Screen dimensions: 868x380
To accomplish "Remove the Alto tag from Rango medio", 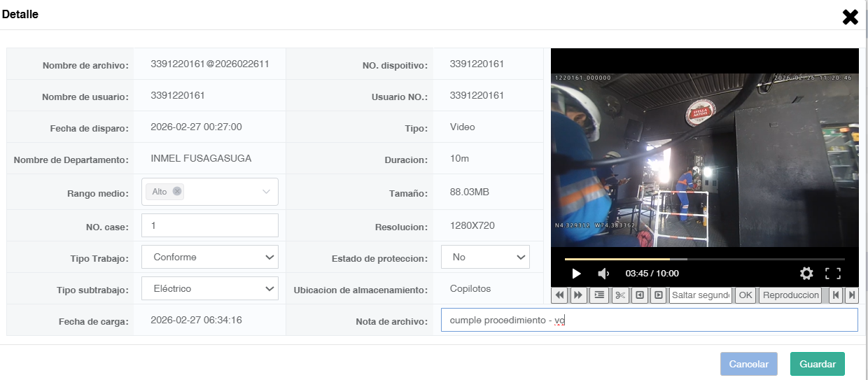I will point(177,191).
